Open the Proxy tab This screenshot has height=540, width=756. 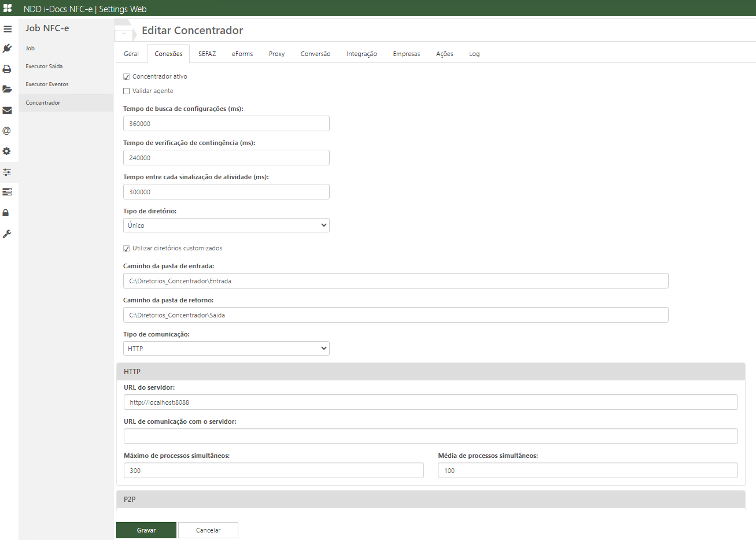pos(276,53)
